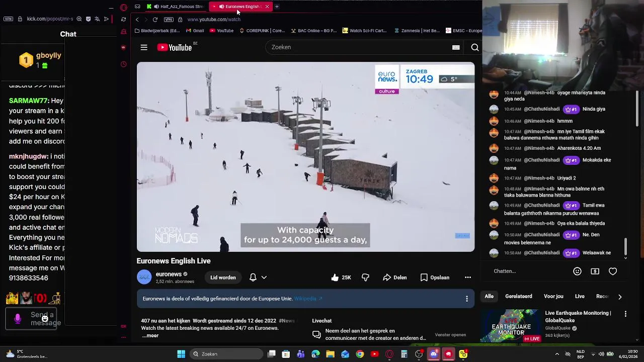Screen dimensions: 644x362
Task: Follow the Wikipedia link in the info banner
Action: (308, 299)
